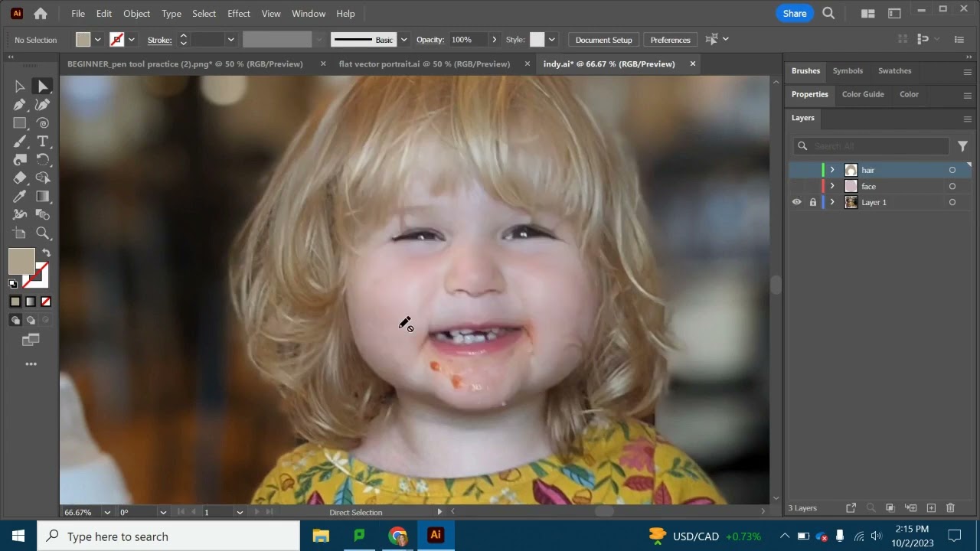
Task: Click the Style swatch box
Action: 537,40
